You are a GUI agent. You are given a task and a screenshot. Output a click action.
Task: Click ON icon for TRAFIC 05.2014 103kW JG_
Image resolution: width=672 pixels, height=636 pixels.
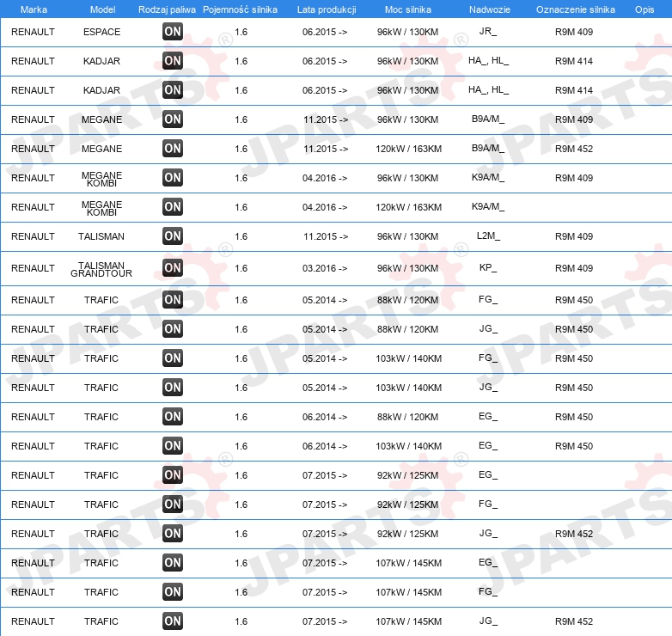coord(173,387)
